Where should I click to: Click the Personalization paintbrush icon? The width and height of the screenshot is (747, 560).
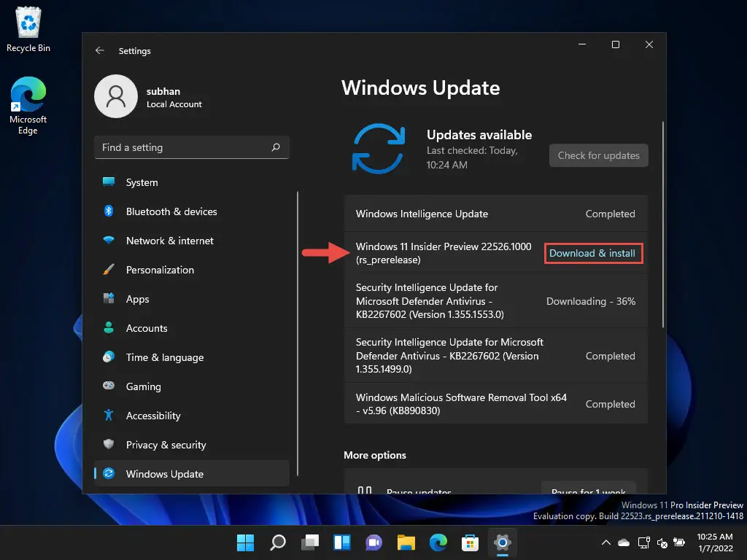[x=109, y=270]
